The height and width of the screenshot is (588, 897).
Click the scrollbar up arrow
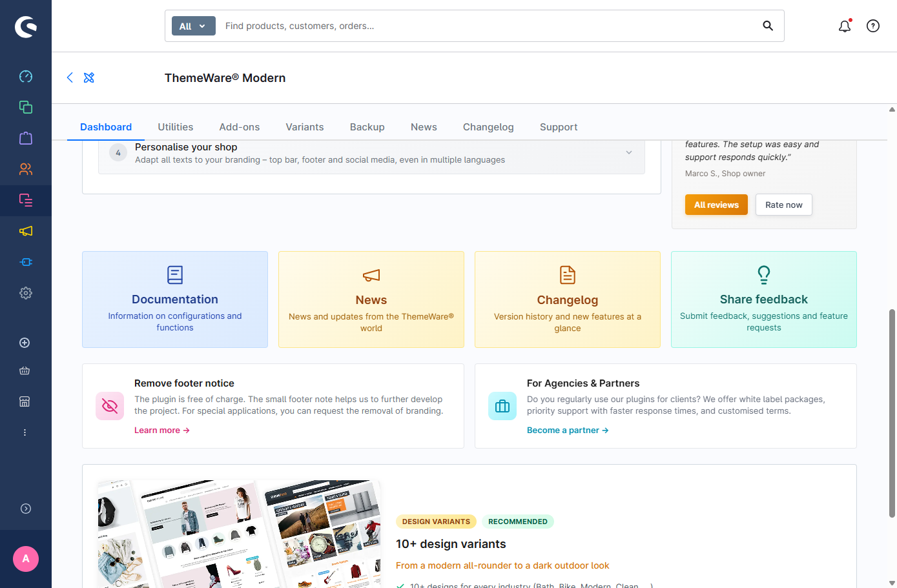click(x=892, y=110)
